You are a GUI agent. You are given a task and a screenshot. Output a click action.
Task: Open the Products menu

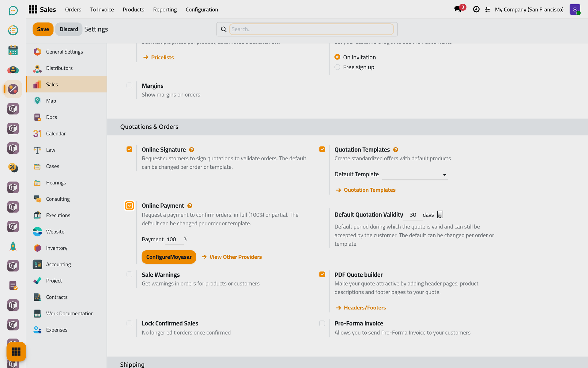pos(134,10)
